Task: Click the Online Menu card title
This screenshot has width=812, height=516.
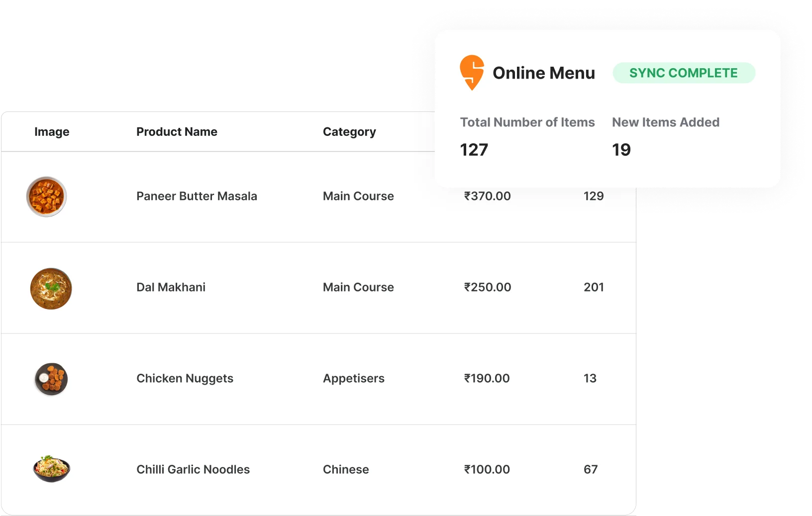Action: coord(543,73)
